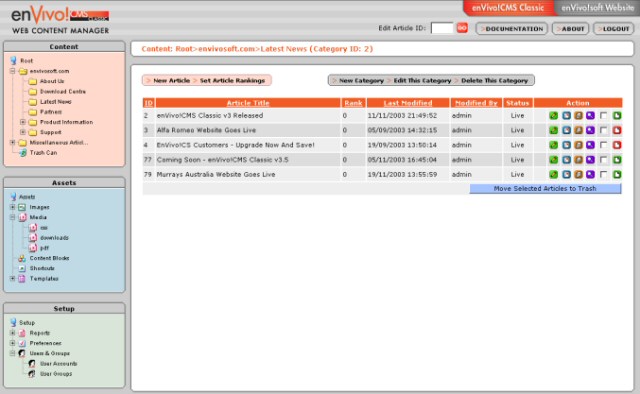Select css folder under Media

(44, 227)
